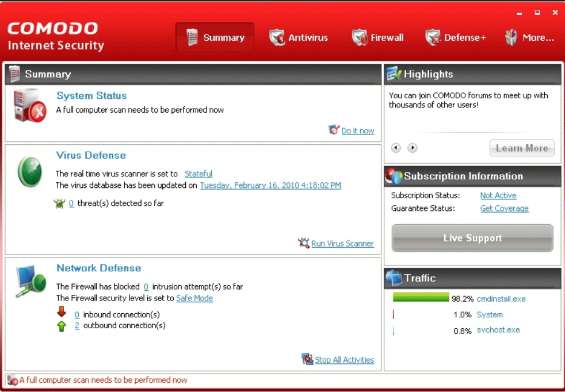
Task: Change the Safe Mode firewall level link
Action: (194, 298)
